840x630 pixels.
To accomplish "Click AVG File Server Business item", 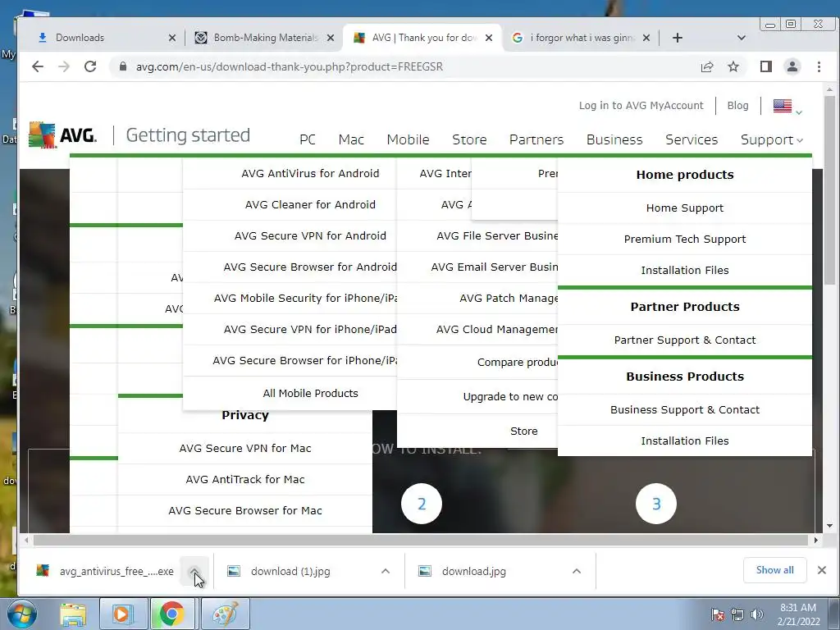I will coord(497,235).
